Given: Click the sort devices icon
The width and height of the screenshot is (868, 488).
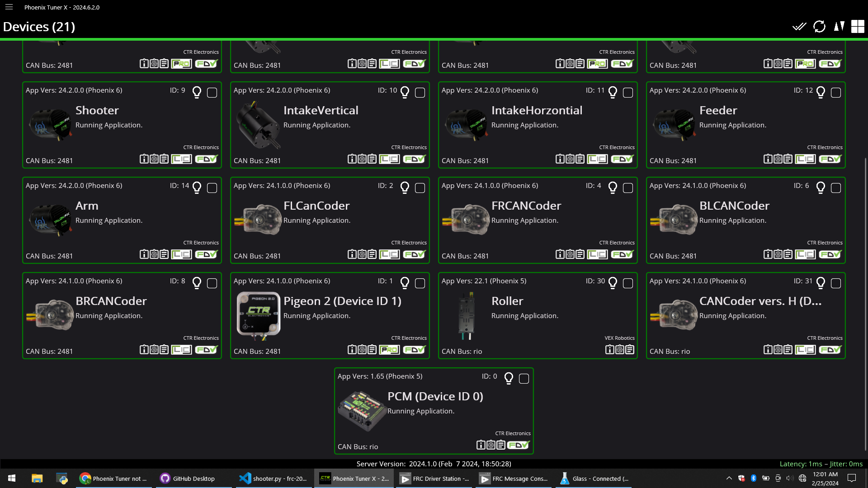Looking at the screenshot, I should tap(839, 27).
